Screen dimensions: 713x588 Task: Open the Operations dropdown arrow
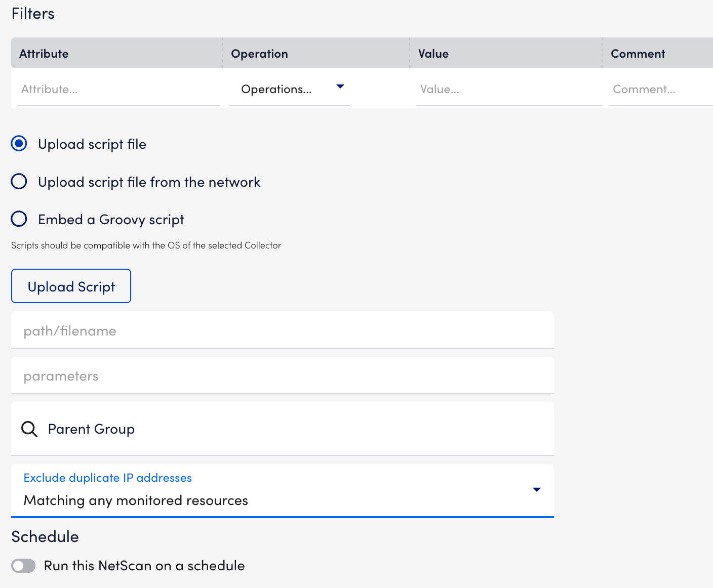[x=340, y=87]
